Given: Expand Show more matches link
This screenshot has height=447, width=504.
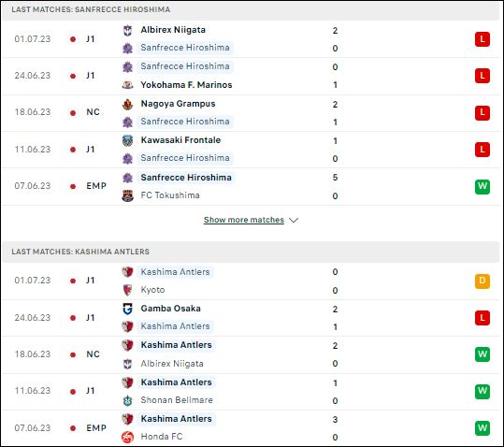Looking at the screenshot, I should point(244,220).
